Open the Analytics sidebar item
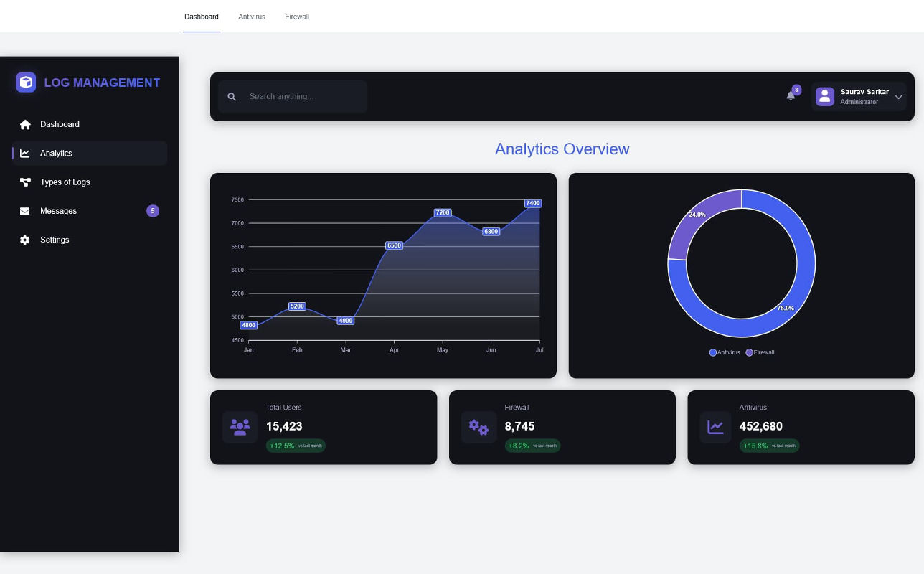 56,154
